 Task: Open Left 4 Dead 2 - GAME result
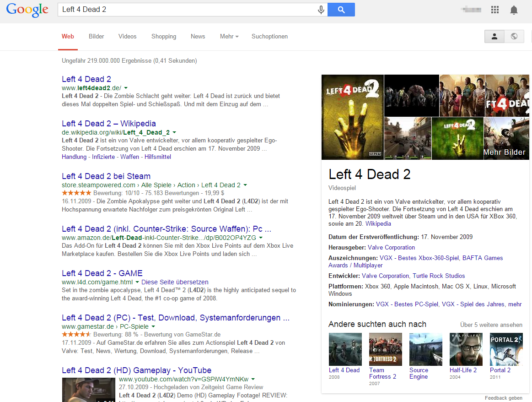coord(102,273)
